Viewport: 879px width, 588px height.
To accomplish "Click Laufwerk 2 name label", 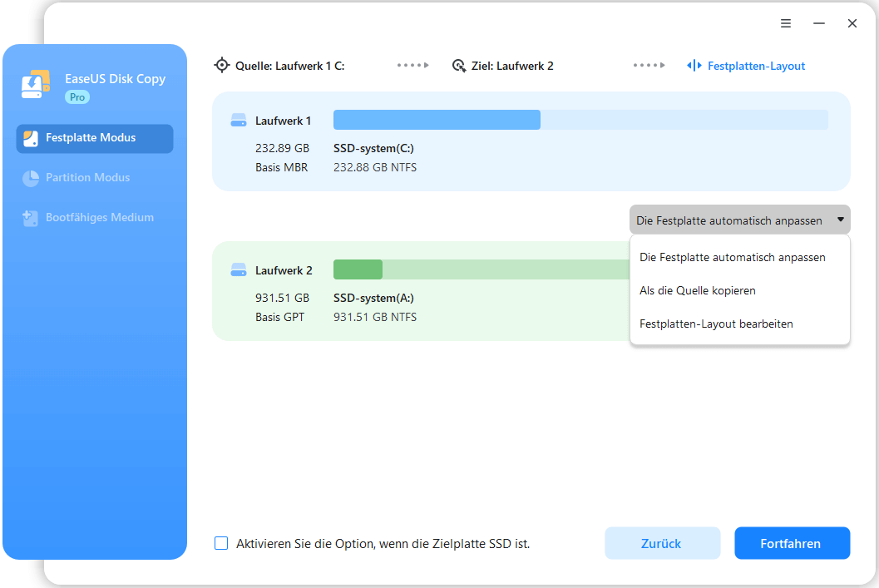I will (x=284, y=271).
